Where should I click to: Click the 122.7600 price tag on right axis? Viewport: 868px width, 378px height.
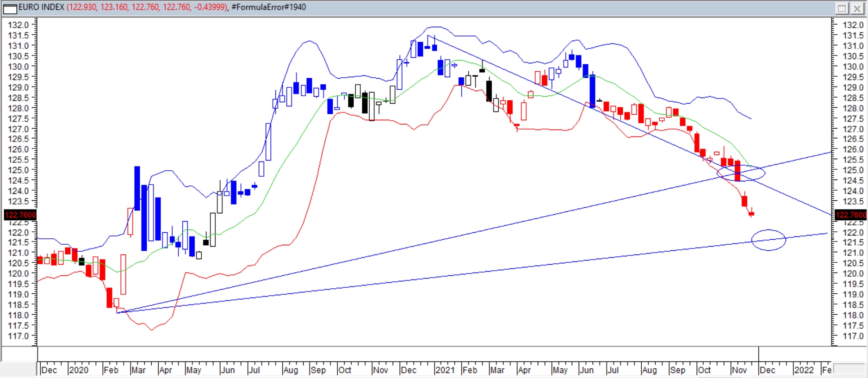(851, 215)
